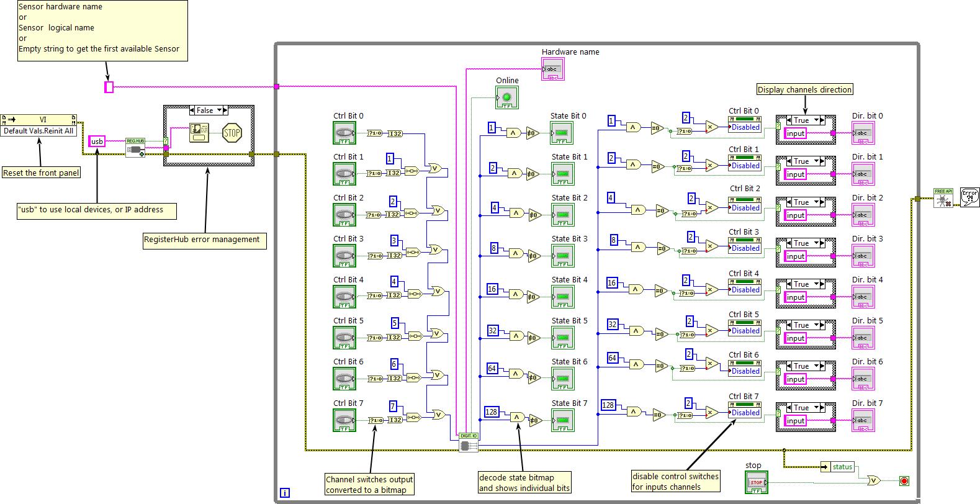Click the status unbundle element

click(842, 467)
